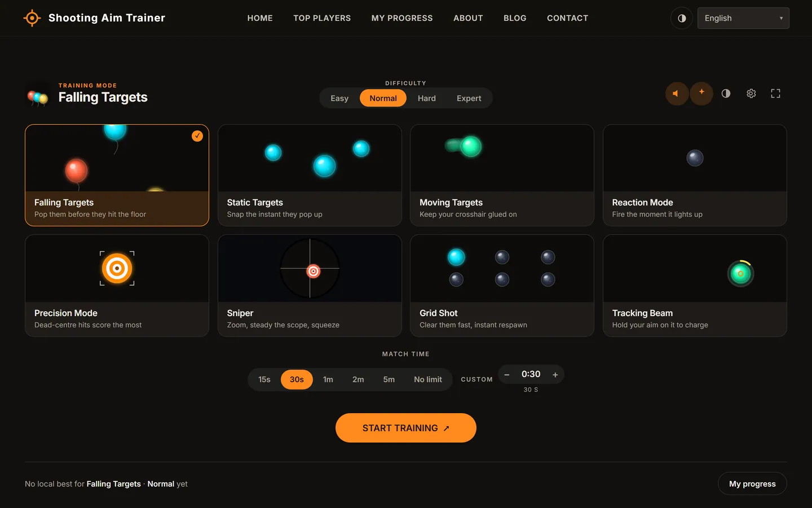Click the arrow icon in START TRAINING

(x=447, y=428)
